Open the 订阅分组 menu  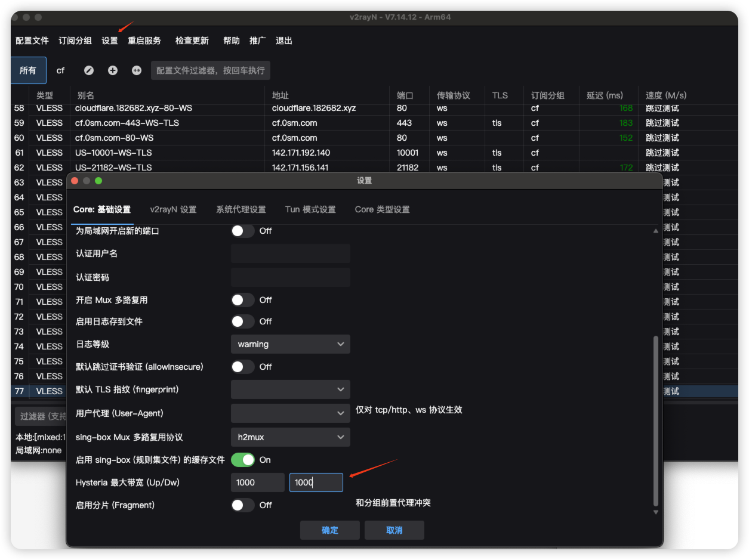(x=75, y=41)
